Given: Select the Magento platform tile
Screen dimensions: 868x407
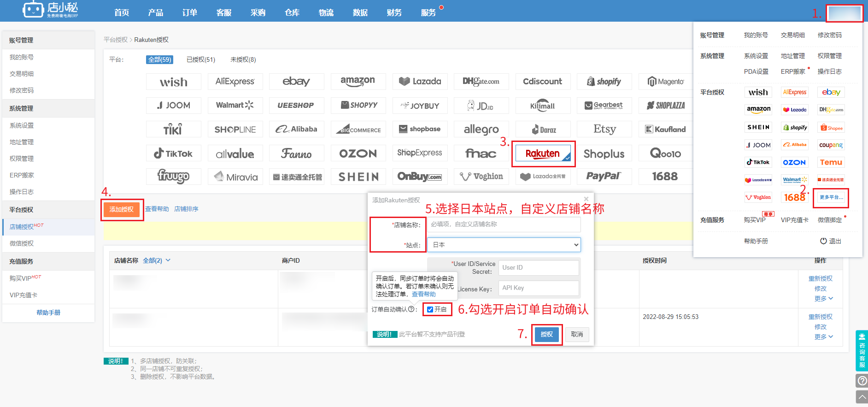Looking at the screenshot, I should (x=666, y=82).
